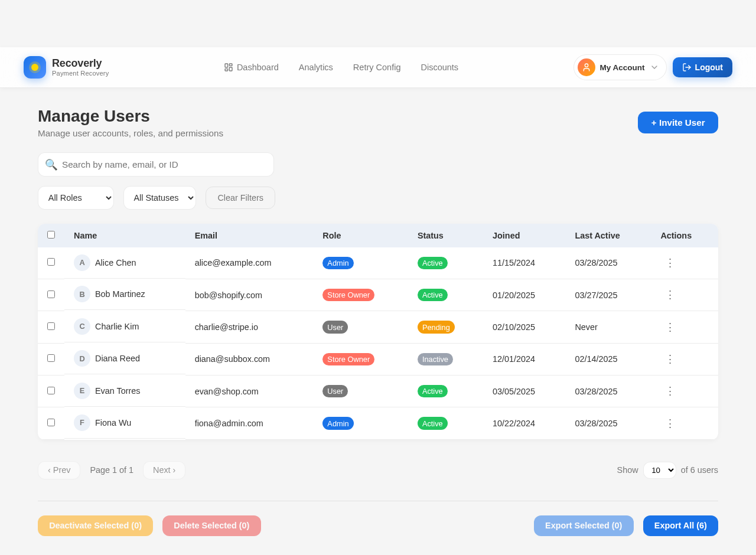This screenshot has height=555, width=756.
Task: Open actions menu for Diana Reed
Action: point(670,359)
